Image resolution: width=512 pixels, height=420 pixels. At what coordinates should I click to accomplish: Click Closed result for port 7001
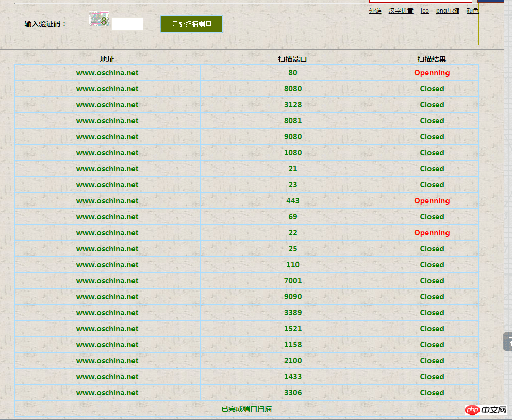(432, 281)
